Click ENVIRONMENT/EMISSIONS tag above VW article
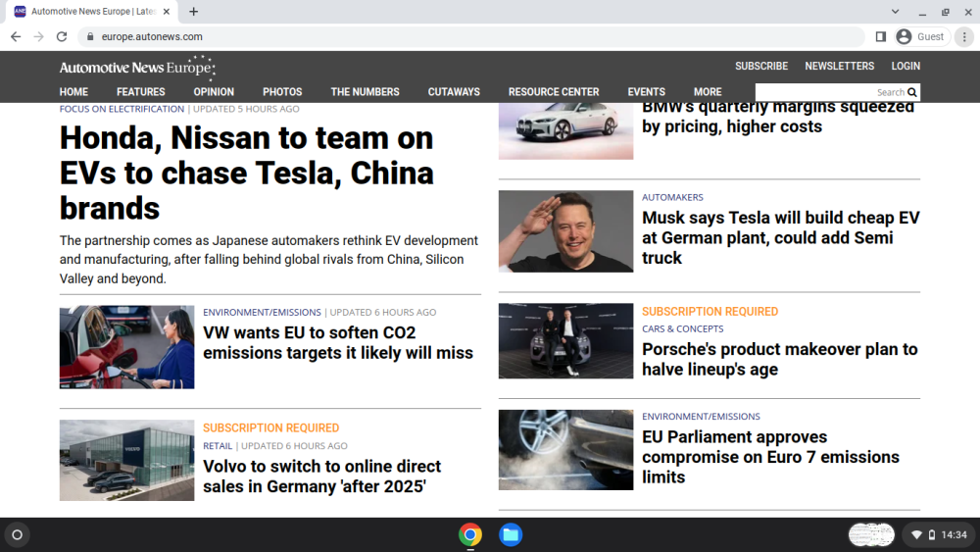This screenshot has height=552, width=980. coord(262,312)
